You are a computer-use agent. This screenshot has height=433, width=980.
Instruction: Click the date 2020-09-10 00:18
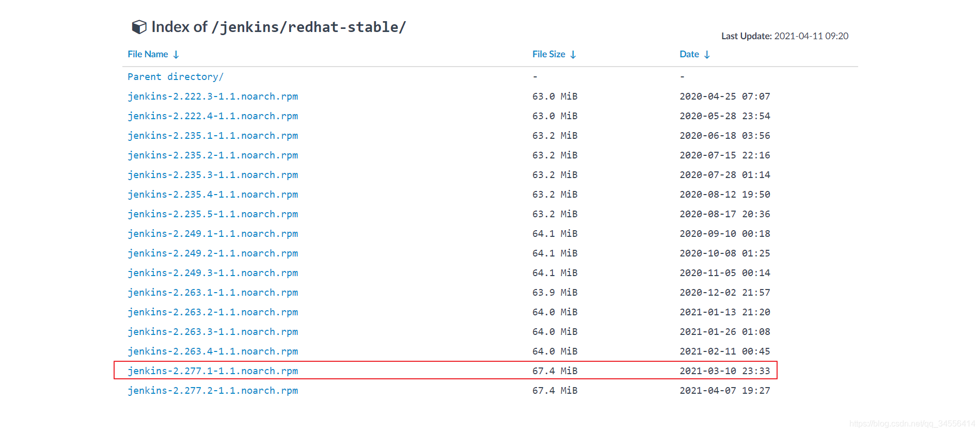(x=725, y=234)
